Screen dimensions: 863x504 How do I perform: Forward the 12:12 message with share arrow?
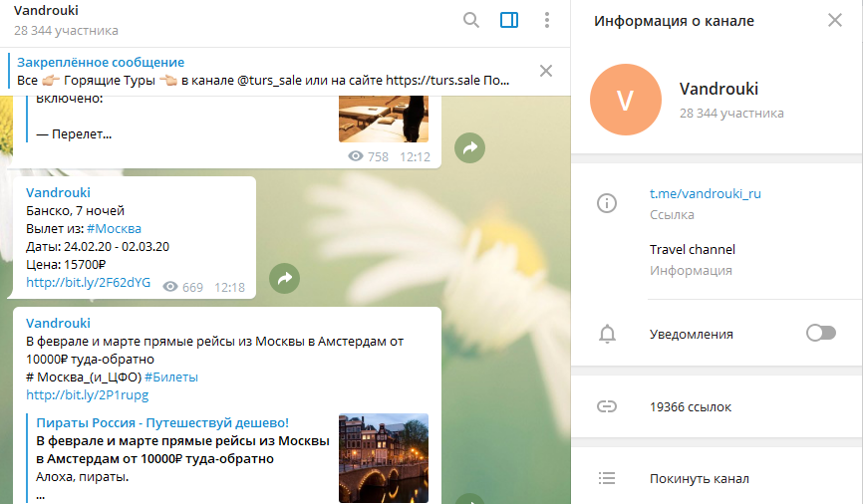point(469,148)
